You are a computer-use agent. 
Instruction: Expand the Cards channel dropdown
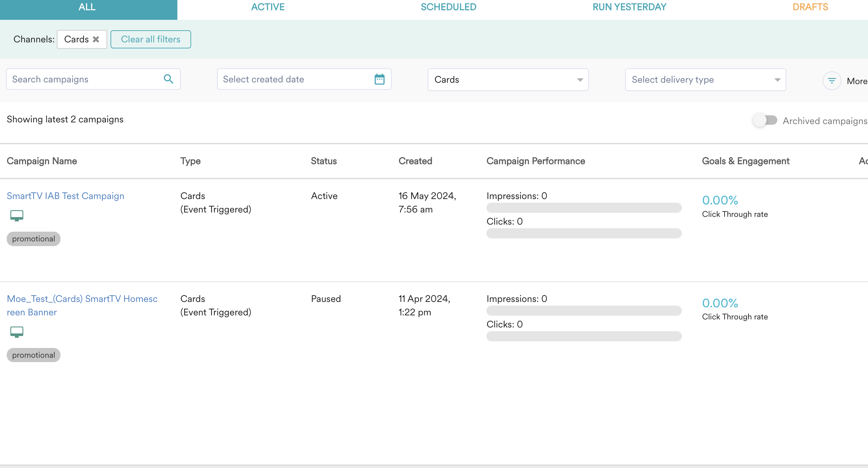pyautogui.click(x=508, y=80)
